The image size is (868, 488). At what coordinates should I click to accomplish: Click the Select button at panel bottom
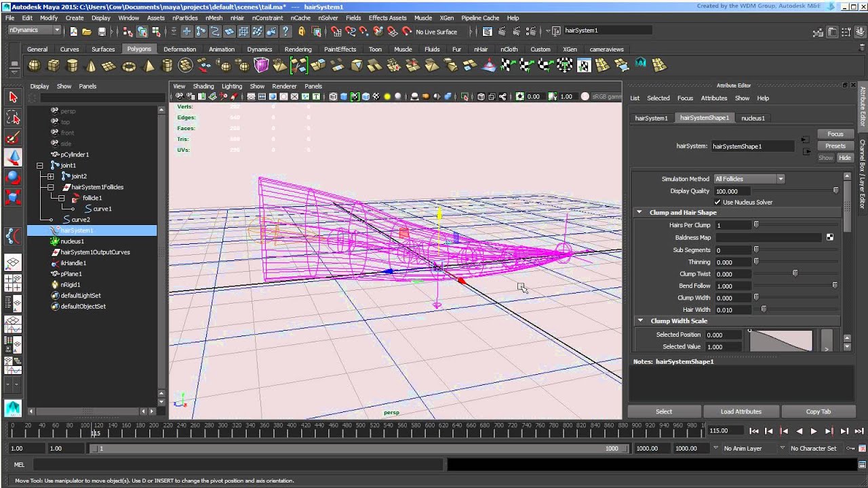664,411
